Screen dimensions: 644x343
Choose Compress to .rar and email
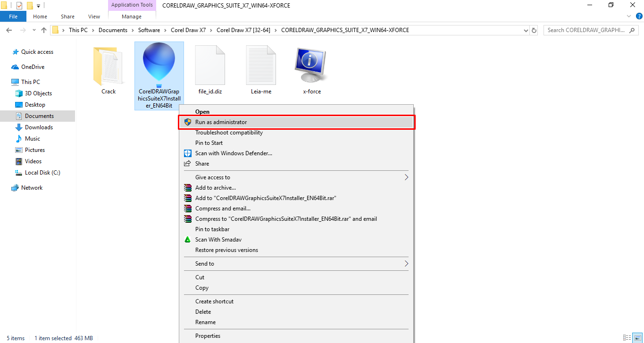[296, 219]
